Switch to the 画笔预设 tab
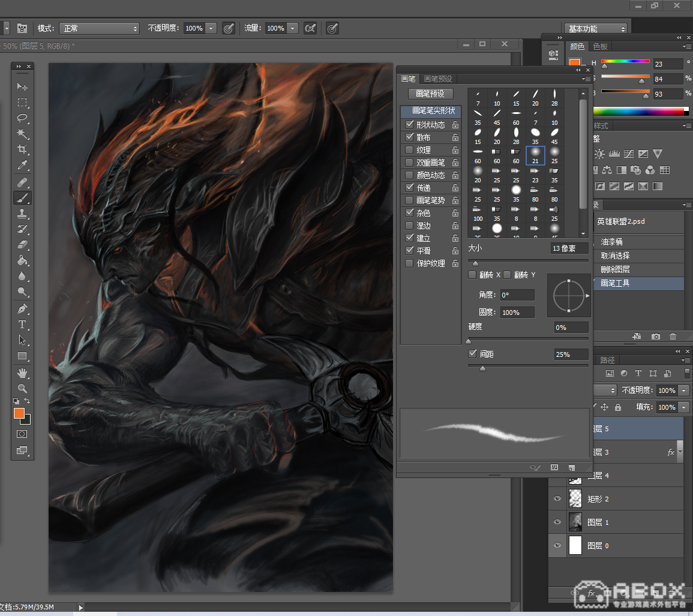The height and width of the screenshot is (616, 693). pos(438,79)
